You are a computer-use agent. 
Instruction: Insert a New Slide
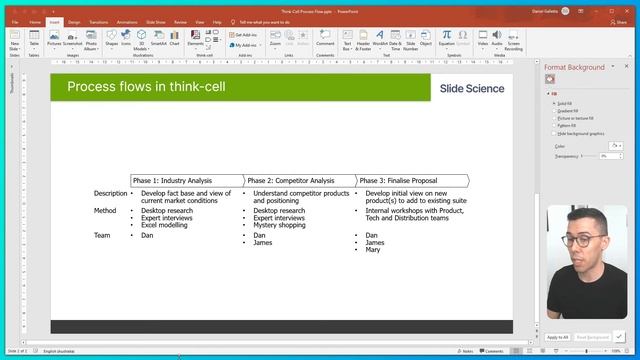15,40
